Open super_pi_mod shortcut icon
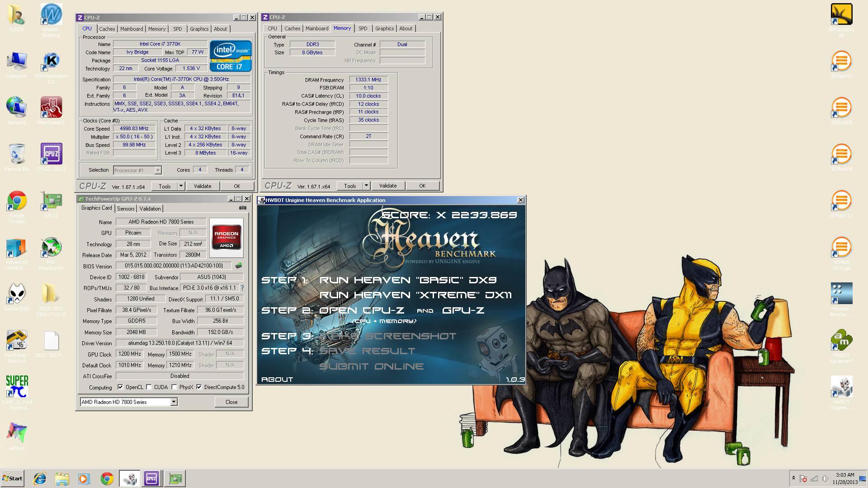This screenshot has height=488, width=868. [x=17, y=392]
